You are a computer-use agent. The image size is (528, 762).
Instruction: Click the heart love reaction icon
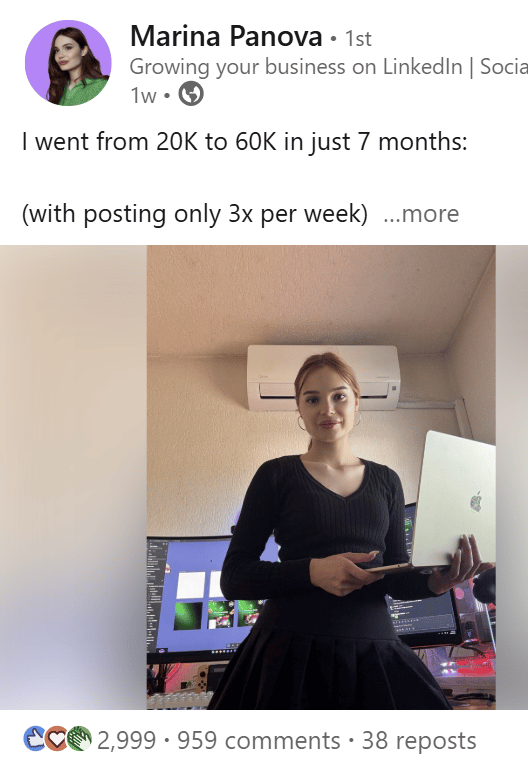(x=57, y=739)
